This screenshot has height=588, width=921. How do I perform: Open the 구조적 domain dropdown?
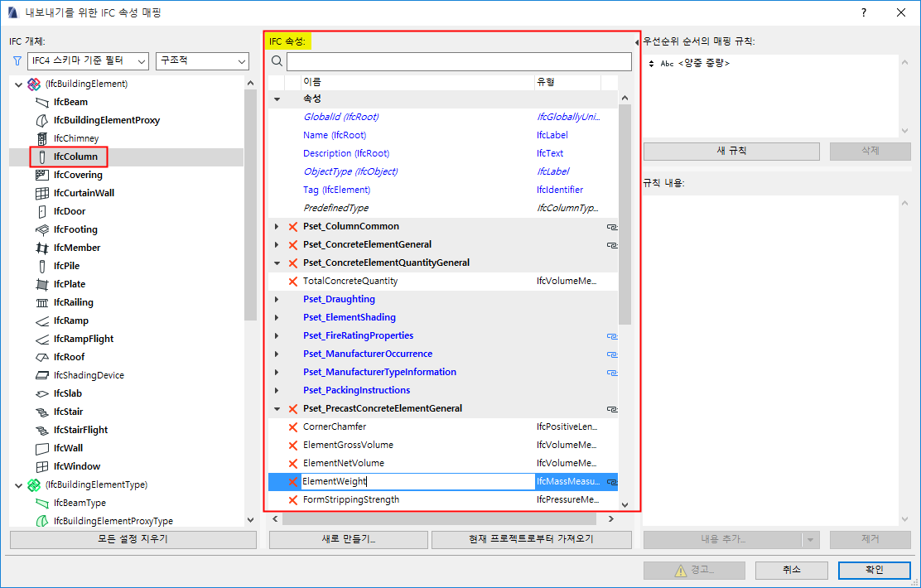pyautogui.click(x=203, y=60)
